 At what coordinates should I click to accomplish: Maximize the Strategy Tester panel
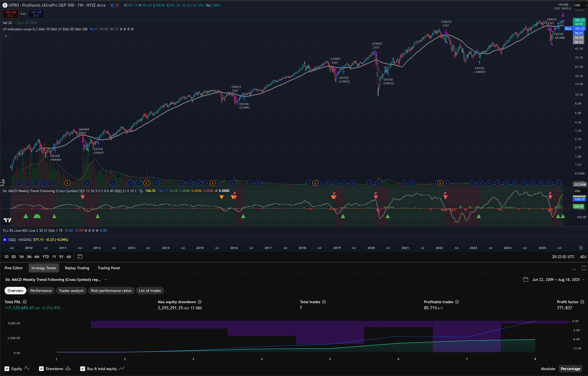tap(584, 268)
